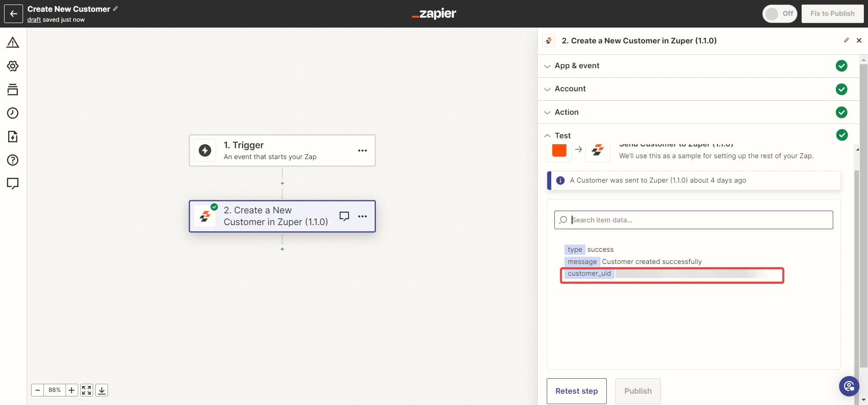
Task: Click the export download icon
Action: (x=102, y=390)
